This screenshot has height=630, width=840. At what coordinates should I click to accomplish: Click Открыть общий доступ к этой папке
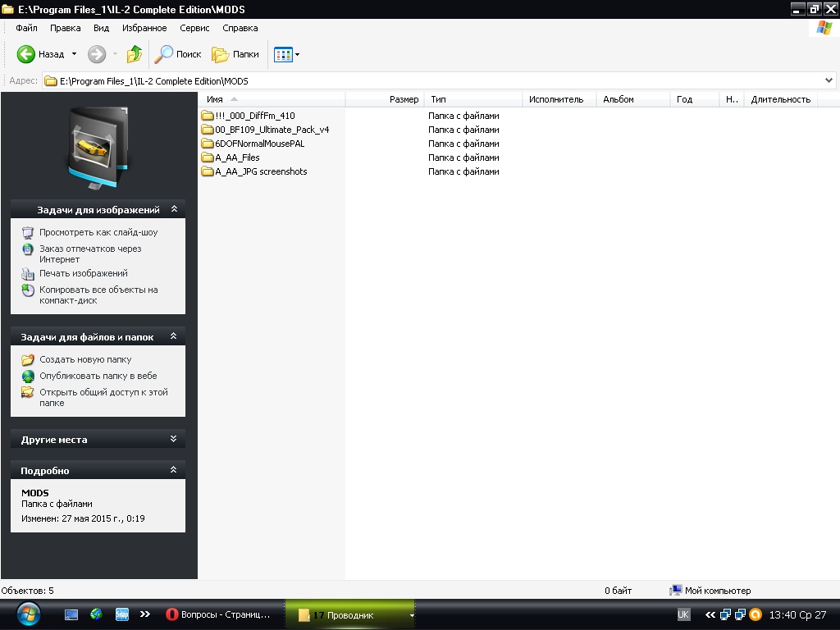[103, 398]
